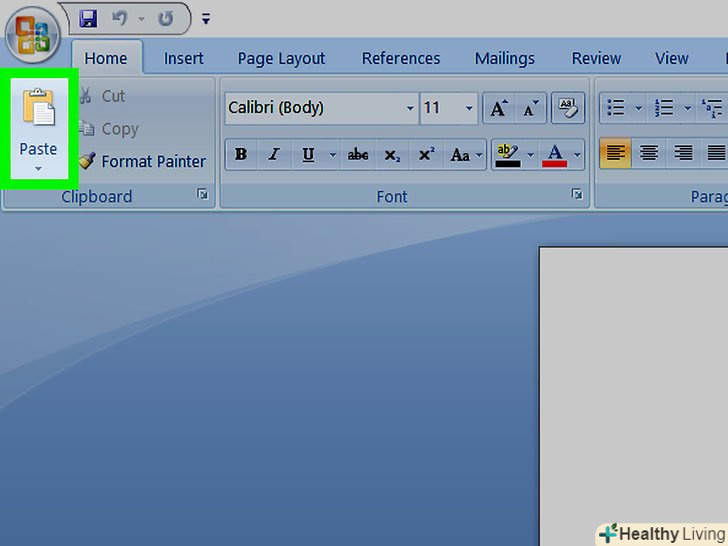
Task: Open the Office button menu
Action: (32, 35)
